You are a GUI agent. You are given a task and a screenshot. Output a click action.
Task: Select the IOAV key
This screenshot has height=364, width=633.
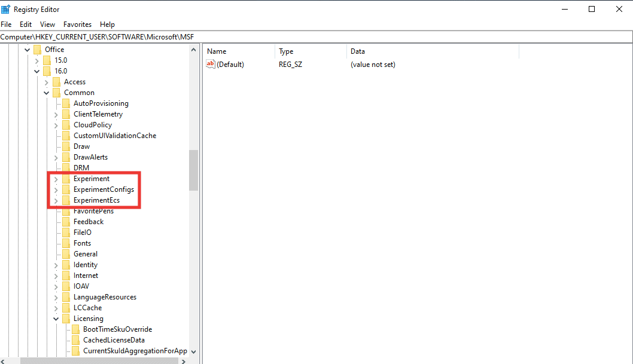click(81, 286)
